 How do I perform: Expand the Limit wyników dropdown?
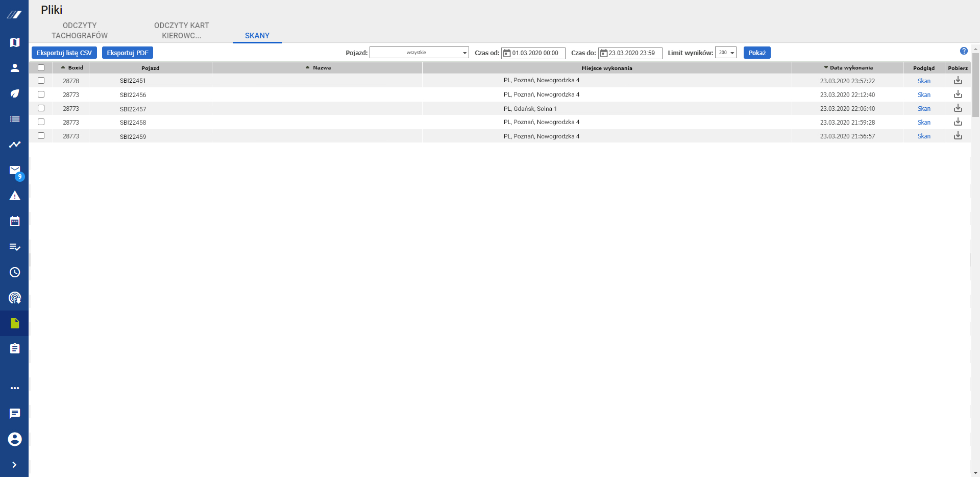[725, 53]
